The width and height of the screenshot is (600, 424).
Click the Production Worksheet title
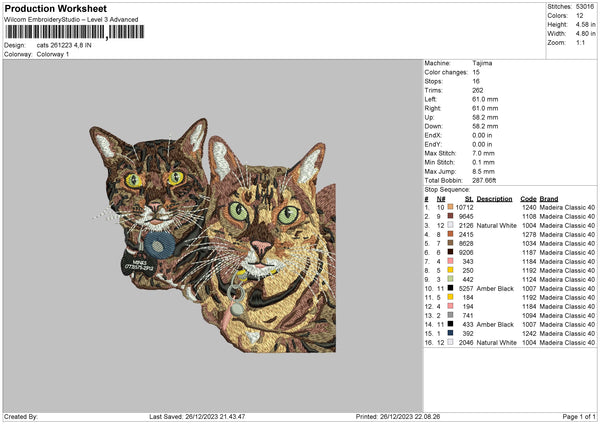coord(50,7)
